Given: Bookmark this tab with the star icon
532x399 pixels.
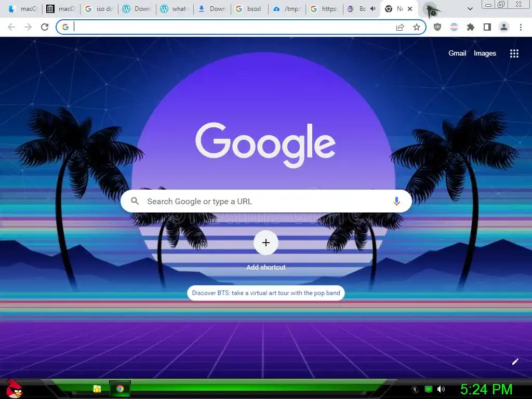Looking at the screenshot, I should point(417,27).
